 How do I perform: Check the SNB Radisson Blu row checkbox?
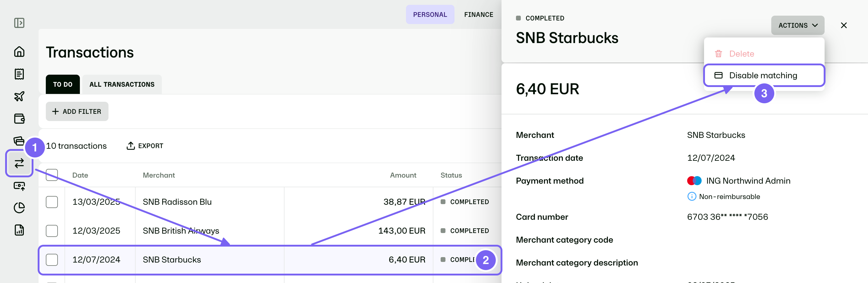click(x=52, y=202)
